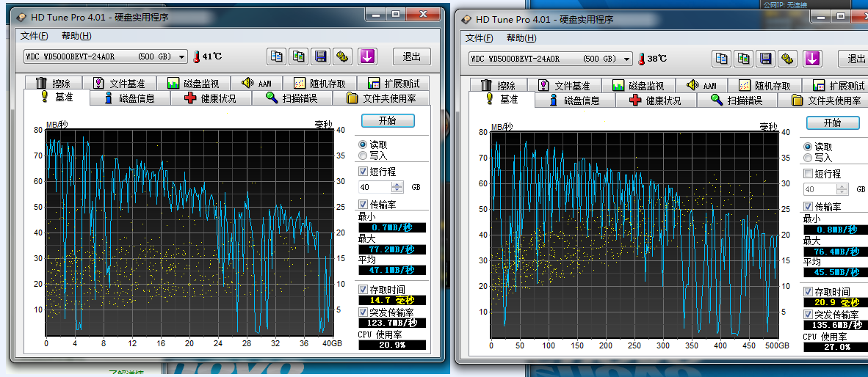Uncheck 短行程 checkbox in left window
868x377 pixels.
(364, 172)
